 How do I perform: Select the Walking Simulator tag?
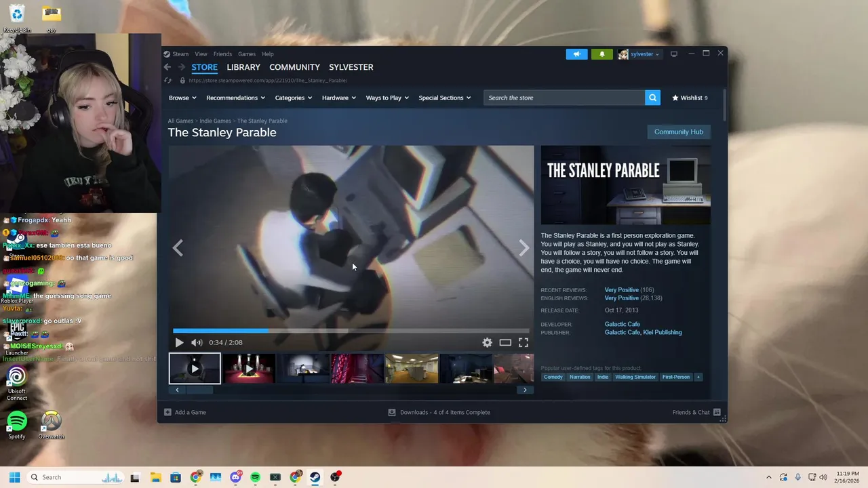pos(635,377)
